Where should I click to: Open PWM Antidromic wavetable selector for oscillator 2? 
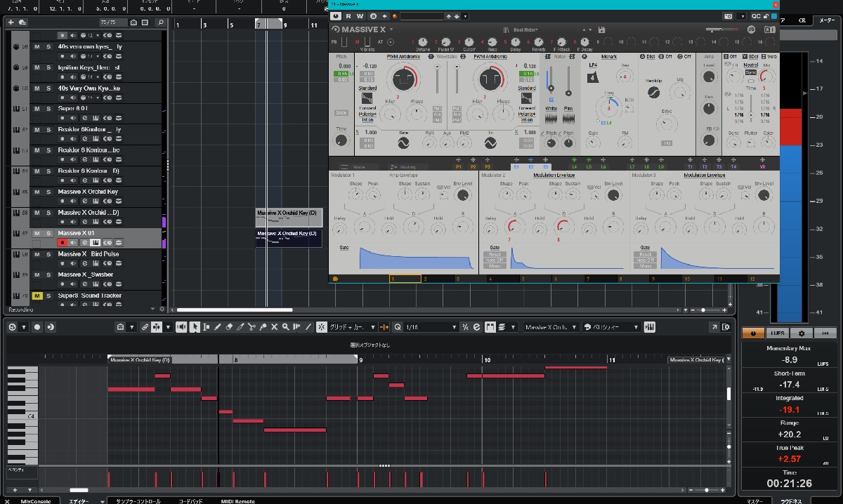(491, 56)
